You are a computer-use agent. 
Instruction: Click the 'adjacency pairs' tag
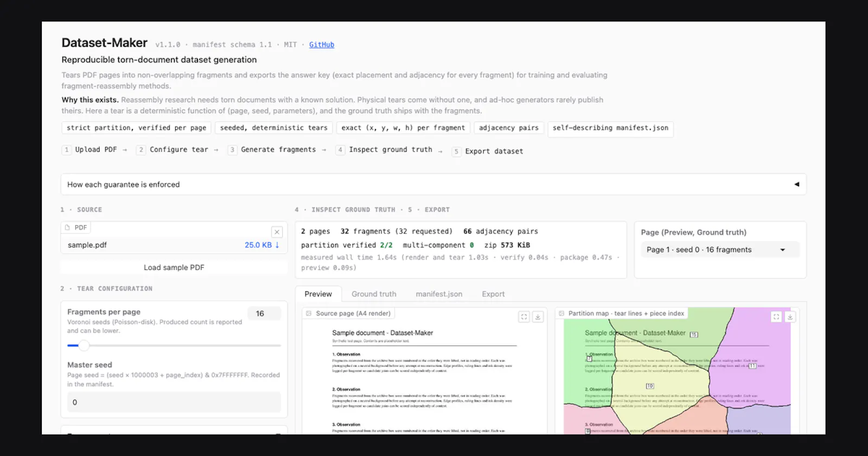509,128
